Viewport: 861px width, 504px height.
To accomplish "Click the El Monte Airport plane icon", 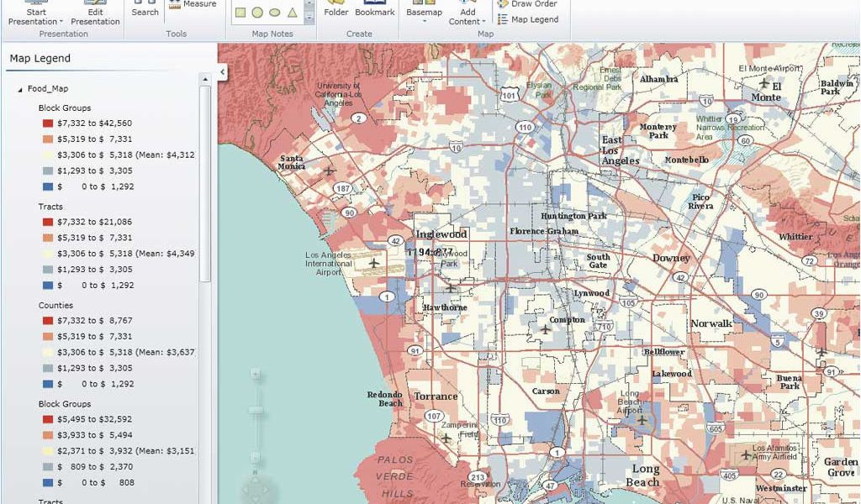I will [763, 83].
